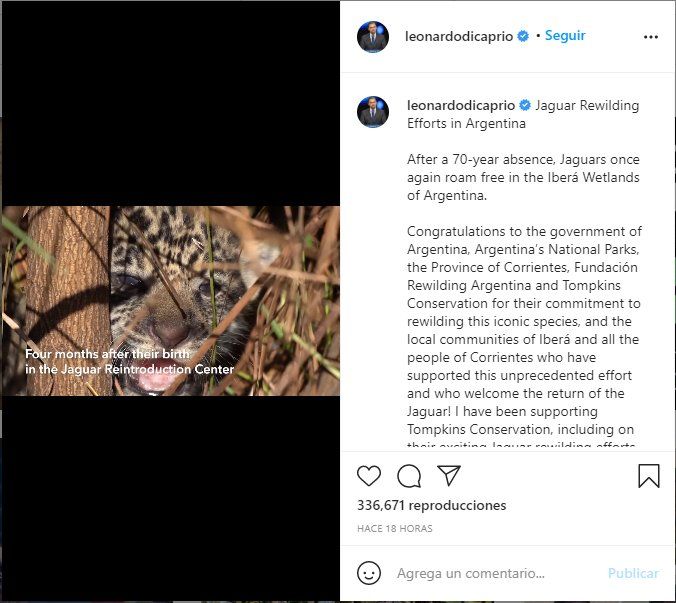The width and height of the screenshot is (676, 603).
Task: Click the HACE 18 HORAS timestamp
Action: point(395,528)
